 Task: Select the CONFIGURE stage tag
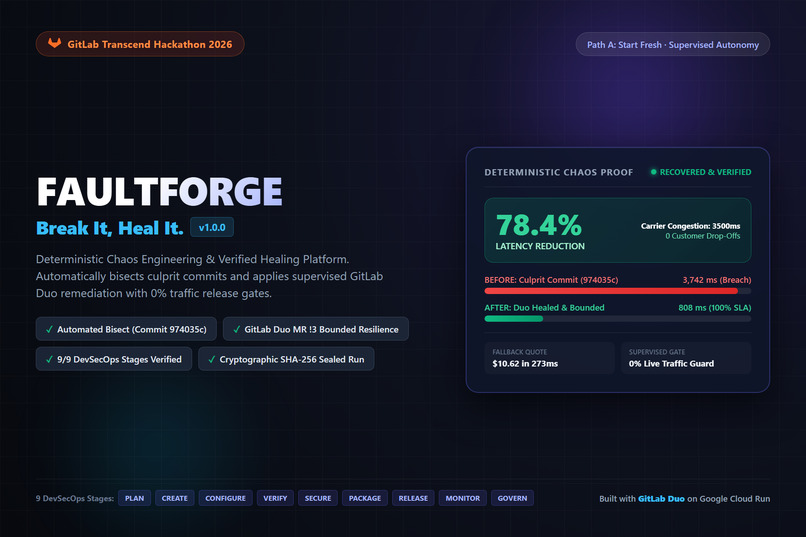226,498
